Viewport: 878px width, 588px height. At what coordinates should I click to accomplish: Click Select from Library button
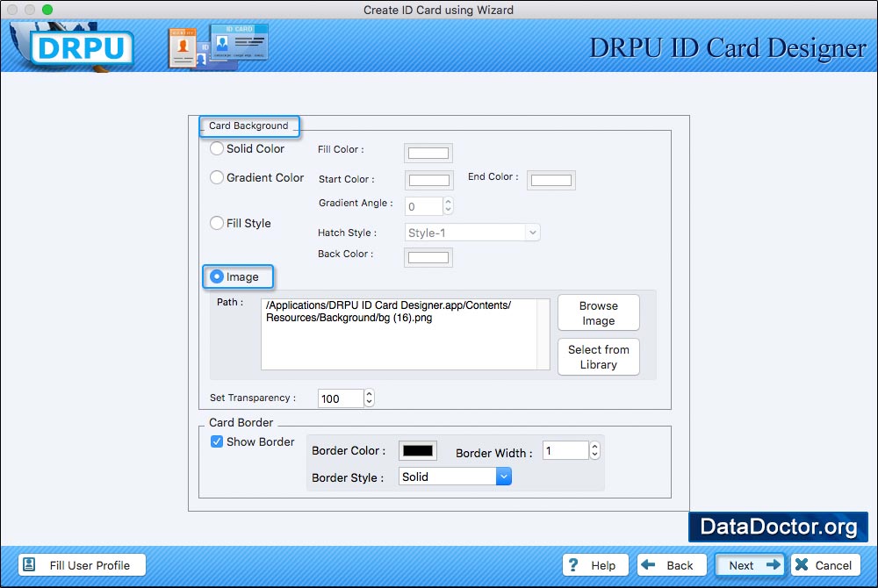point(599,357)
